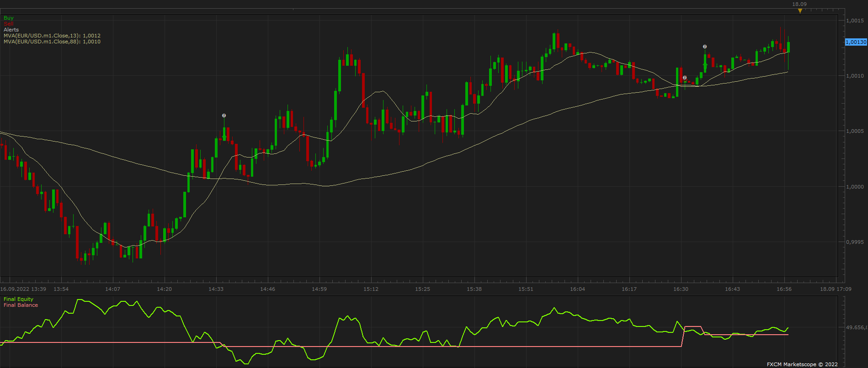868x368 pixels.
Task: Click the 16:43 time axis label
Action: point(733,289)
